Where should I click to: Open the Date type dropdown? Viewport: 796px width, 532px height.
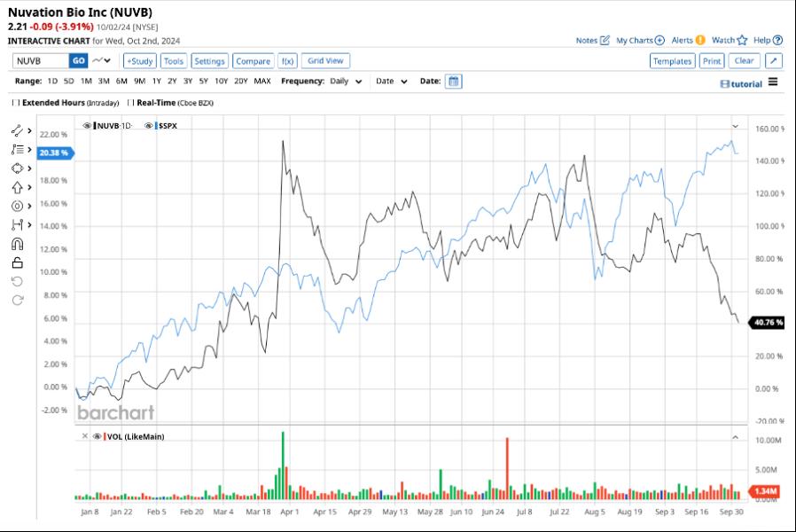pyautogui.click(x=392, y=82)
